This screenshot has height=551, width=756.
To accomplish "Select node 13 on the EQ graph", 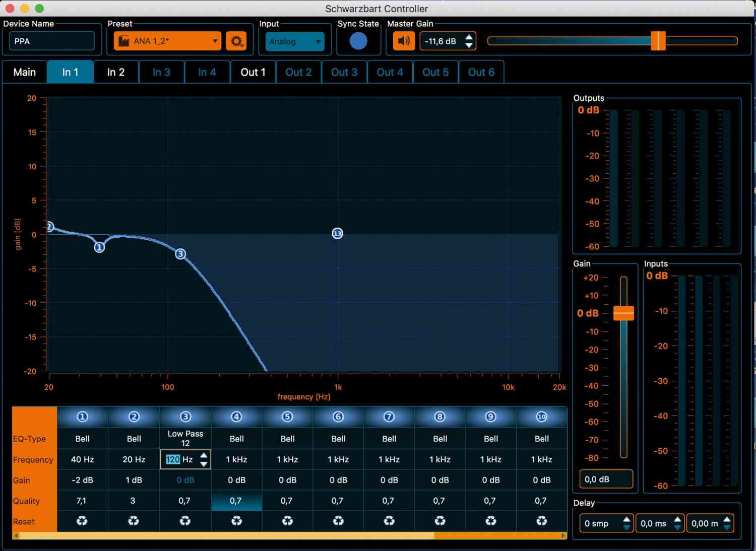I will 337,233.
